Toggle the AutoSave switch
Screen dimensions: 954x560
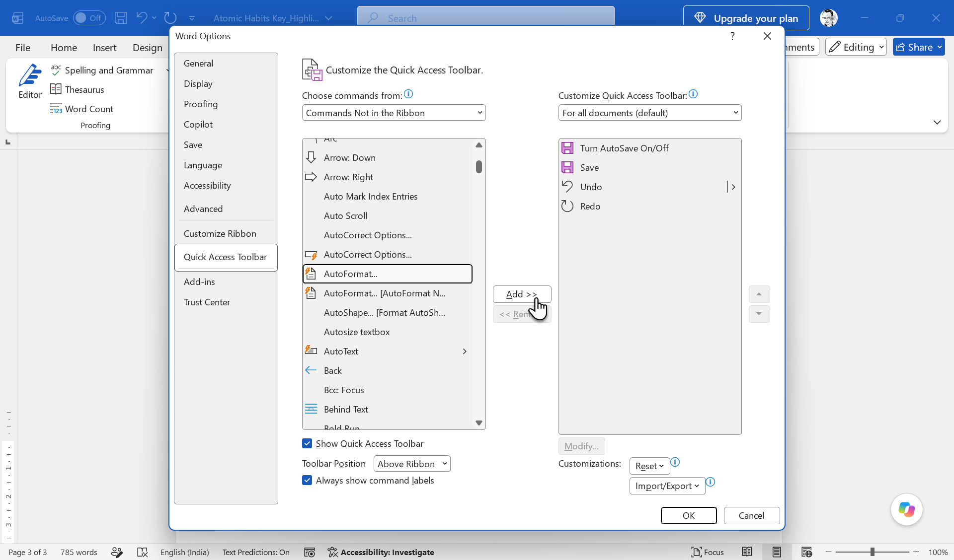coord(89,18)
